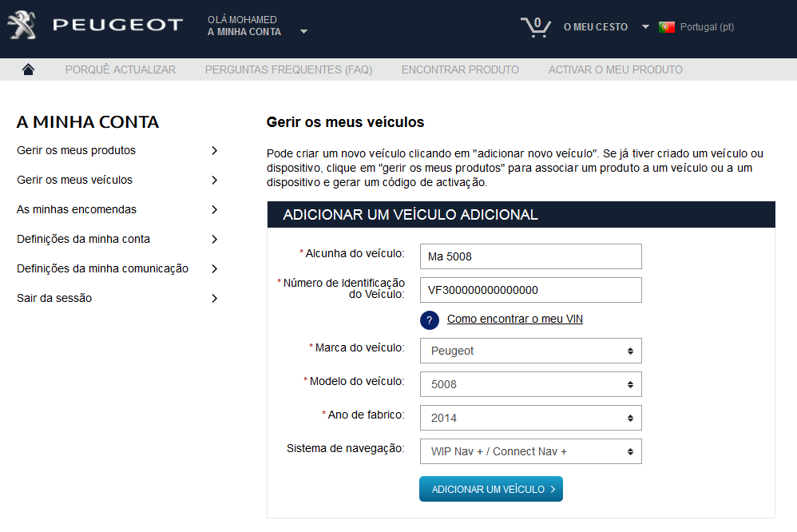Image resolution: width=797 pixels, height=532 pixels.
Task: Click A MINHA CONTA header text
Action: click(244, 31)
